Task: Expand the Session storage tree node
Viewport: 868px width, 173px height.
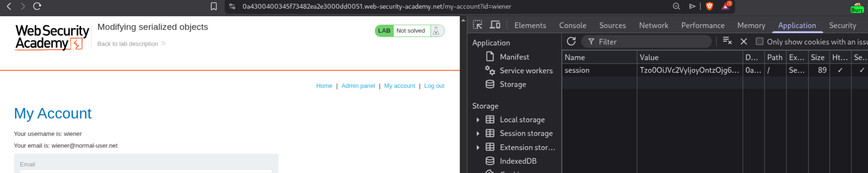Action: click(x=478, y=133)
